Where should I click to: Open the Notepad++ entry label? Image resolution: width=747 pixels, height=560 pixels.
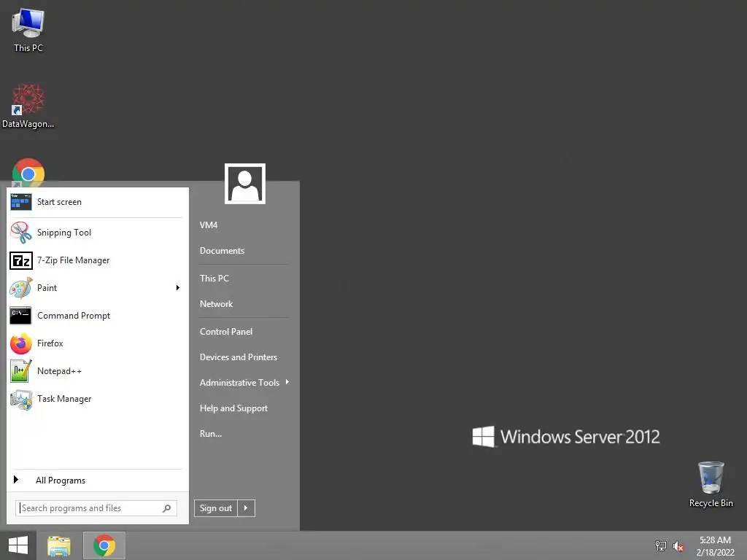coord(59,371)
